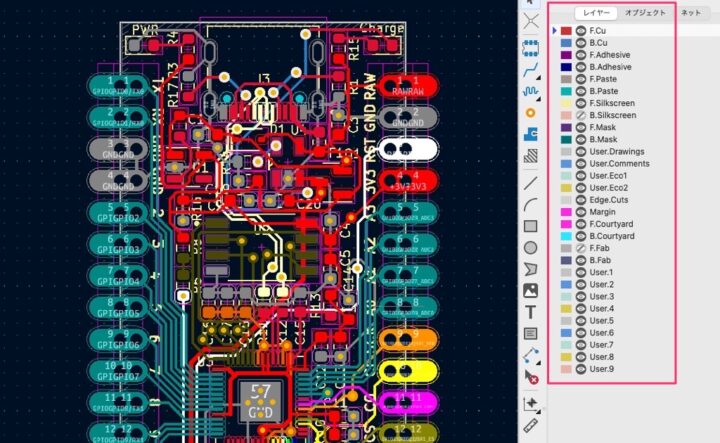Show the B.Silkscreen layer via its eye icon
This screenshot has height=443, width=720.
point(580,115)
